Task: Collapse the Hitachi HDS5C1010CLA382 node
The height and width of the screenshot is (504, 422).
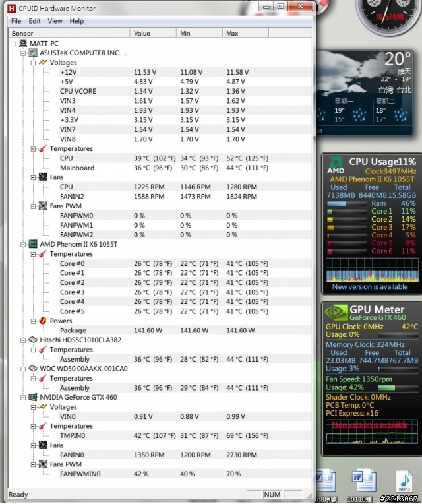Action: point(23,340)
